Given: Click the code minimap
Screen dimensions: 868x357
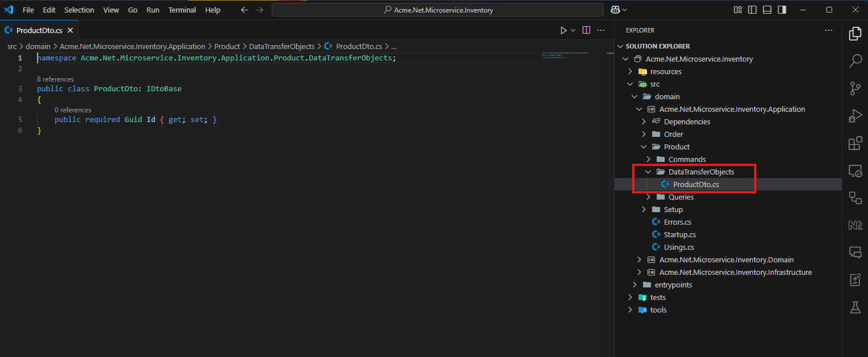Looking at the screenshot, I should pos(566,55).
